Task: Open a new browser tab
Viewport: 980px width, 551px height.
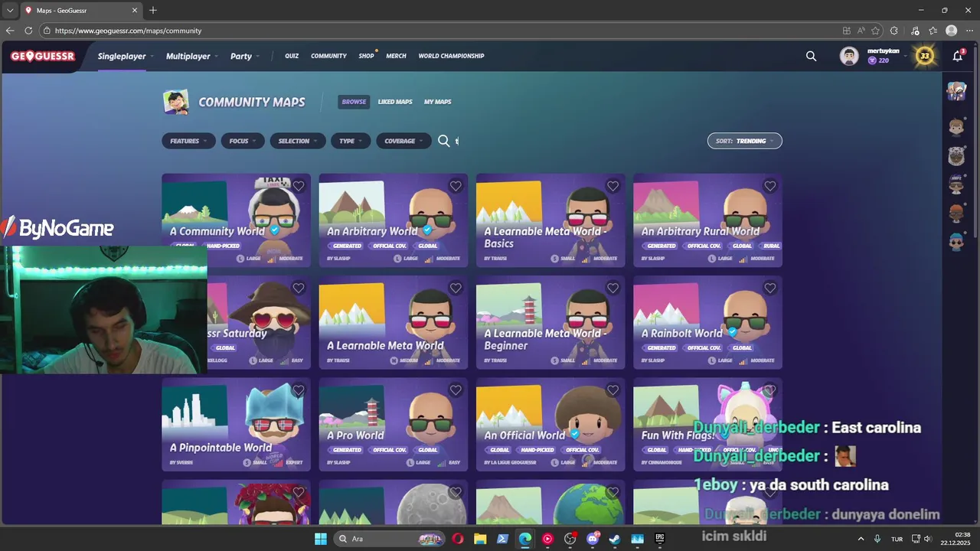Action: pos(153,10)
